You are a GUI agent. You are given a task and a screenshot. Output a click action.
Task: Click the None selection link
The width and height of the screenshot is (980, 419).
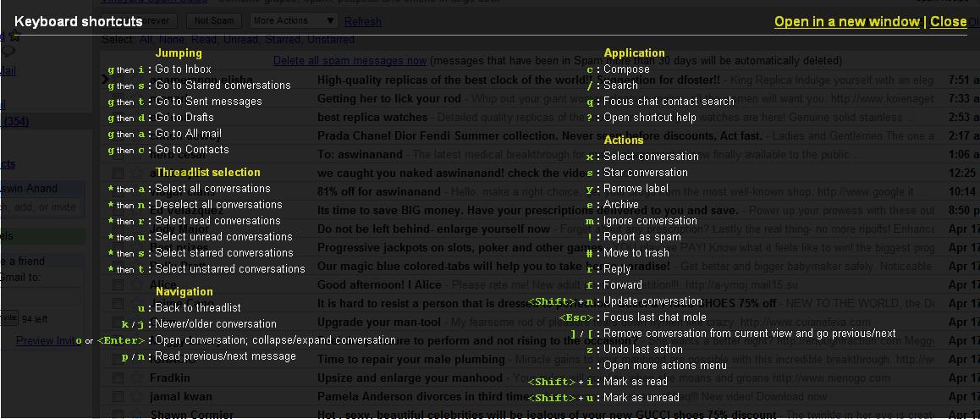coord(171,40)
